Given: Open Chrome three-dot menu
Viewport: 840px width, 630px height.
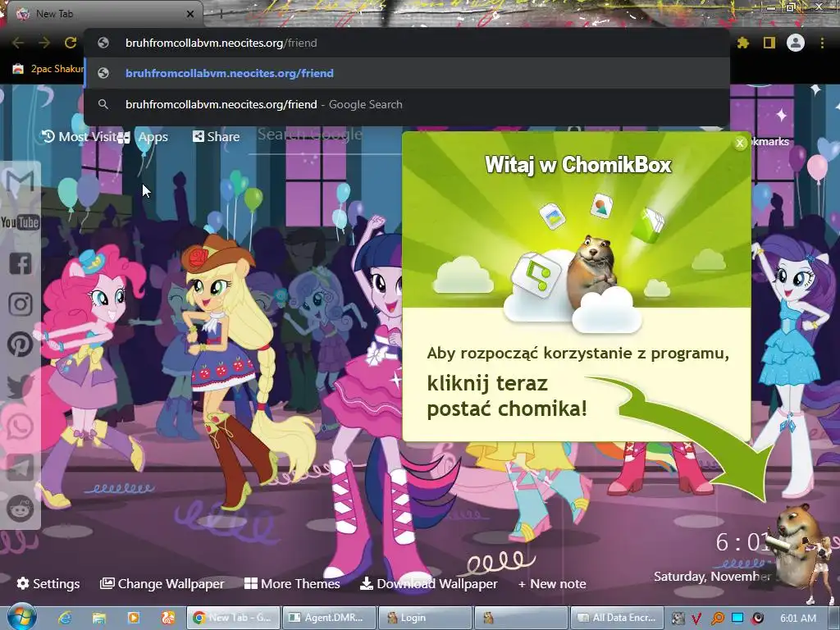Looking at the screenshot, I should click(822, 43).
